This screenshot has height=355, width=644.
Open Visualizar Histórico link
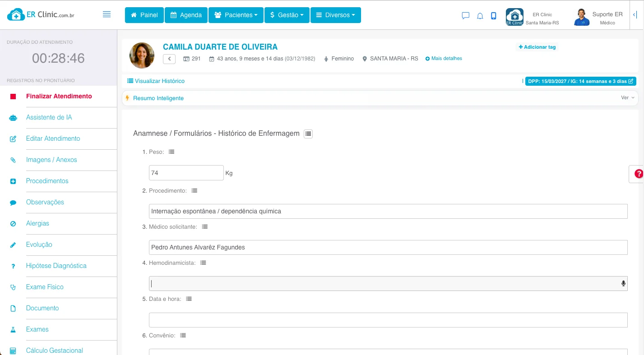point(156,81)
